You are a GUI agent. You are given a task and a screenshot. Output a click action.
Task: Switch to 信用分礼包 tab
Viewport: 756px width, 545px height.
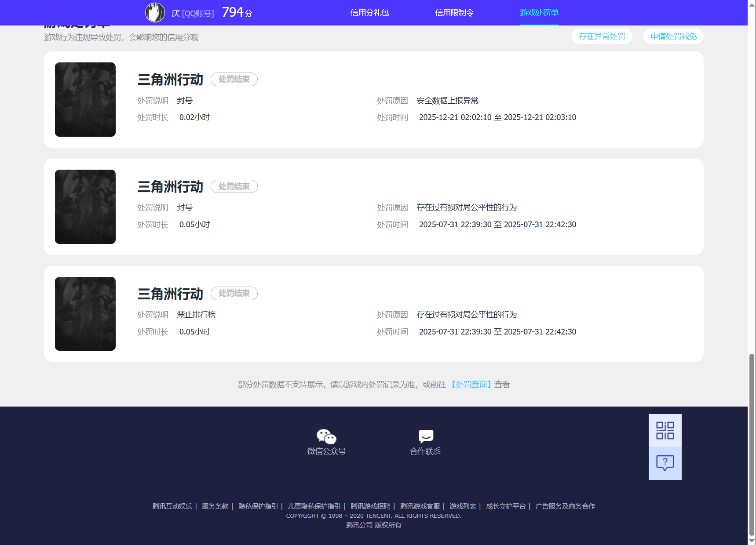(x=370, y=13)
